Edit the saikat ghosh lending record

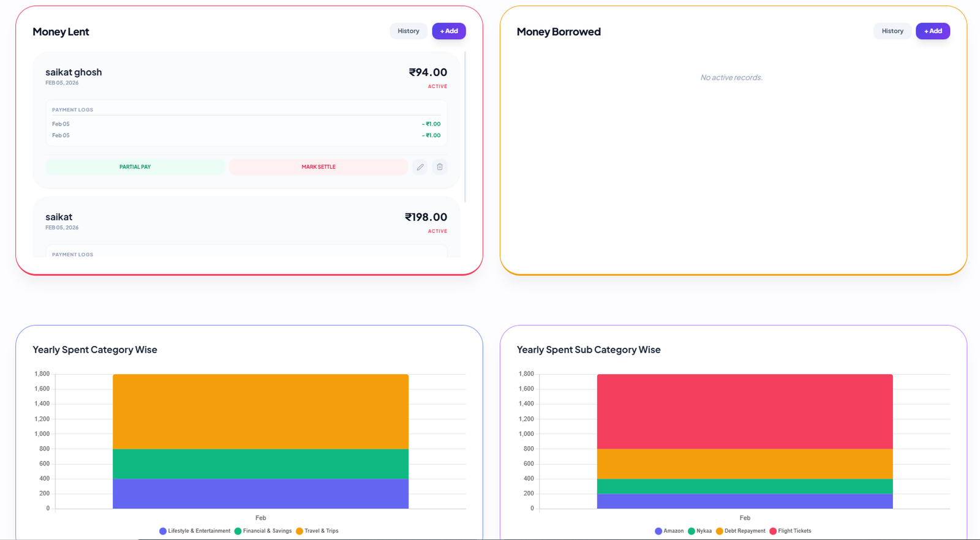(x=420, y=167)
